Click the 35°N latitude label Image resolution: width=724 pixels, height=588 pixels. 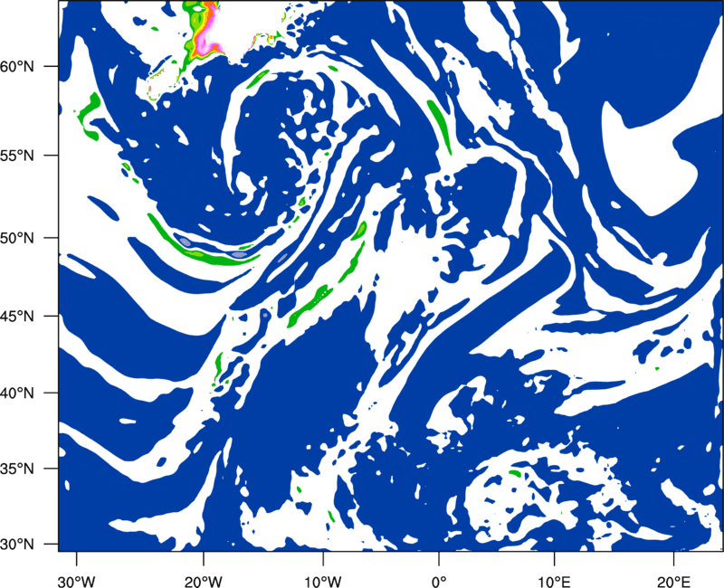pyautogui.click(x=17, y=469)
